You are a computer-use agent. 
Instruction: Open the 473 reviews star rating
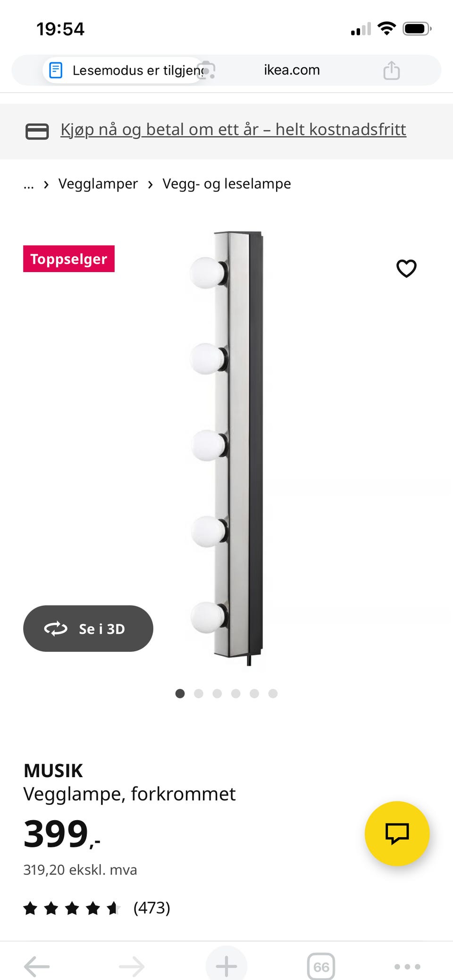pyautogui.click(x=97, y=908)
